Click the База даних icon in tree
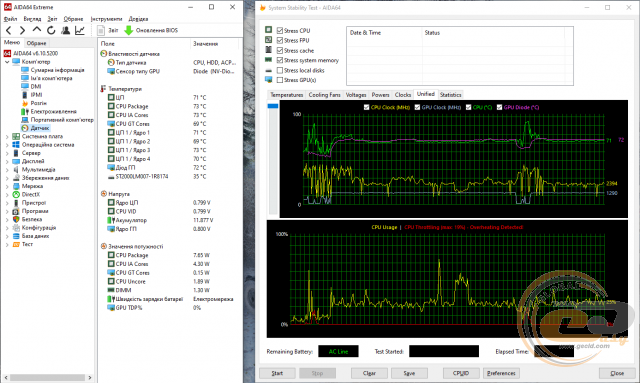Screen dimensions: 640x383 pos(16,236)
